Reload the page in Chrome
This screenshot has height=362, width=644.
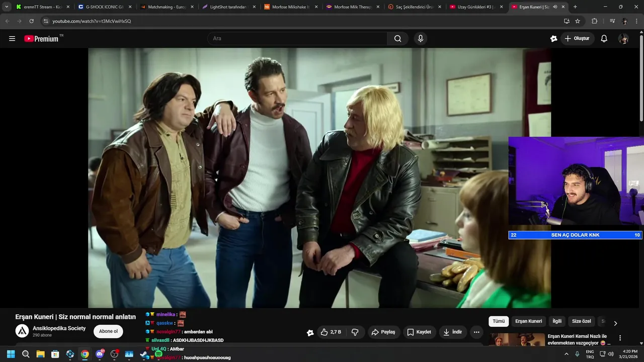coord(31,21)
